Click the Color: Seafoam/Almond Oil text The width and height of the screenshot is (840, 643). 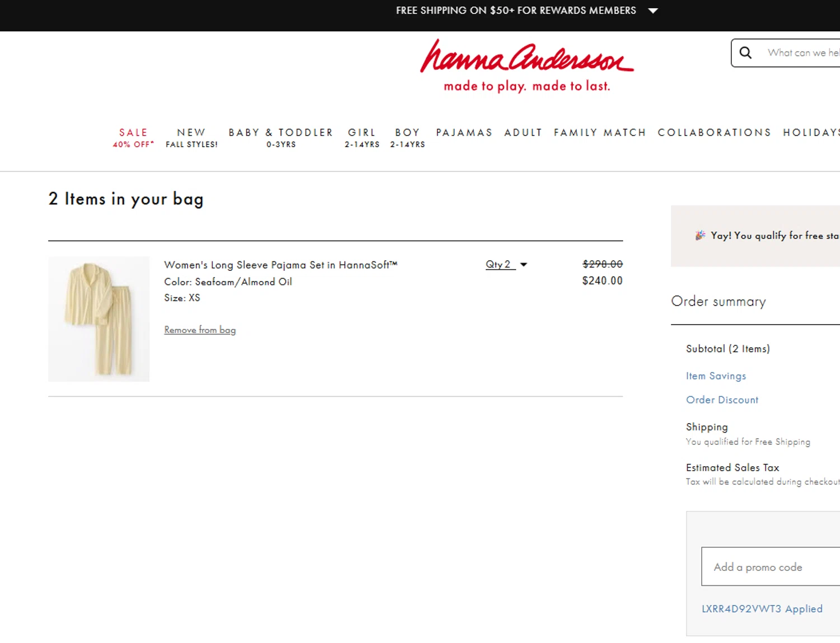point(228,282)
